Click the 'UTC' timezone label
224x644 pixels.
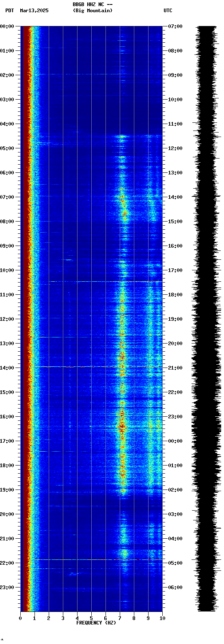168,11
